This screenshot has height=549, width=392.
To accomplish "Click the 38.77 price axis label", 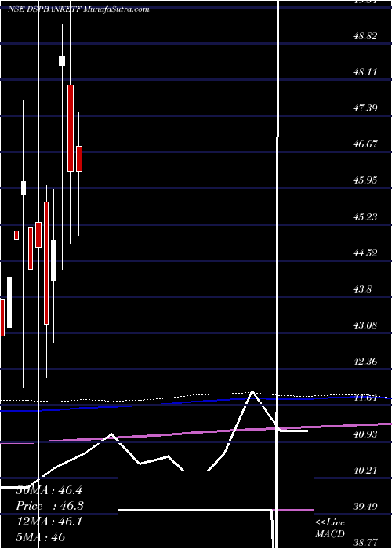I will pyautogui.click(x=365, y=543).
